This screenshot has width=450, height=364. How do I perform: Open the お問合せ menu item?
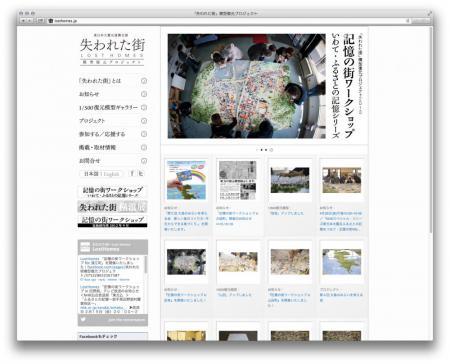pyautogui.click(x=112, y=161)
